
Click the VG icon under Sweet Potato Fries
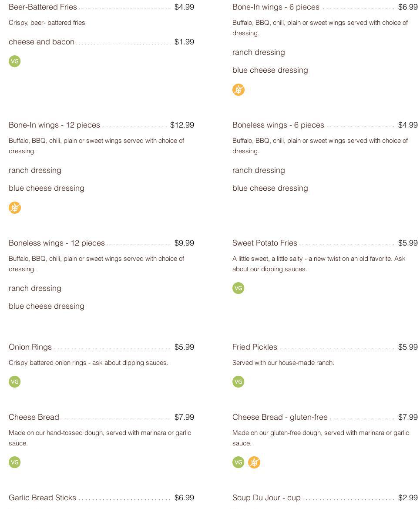pyautogui.click(x=239, y=288)
